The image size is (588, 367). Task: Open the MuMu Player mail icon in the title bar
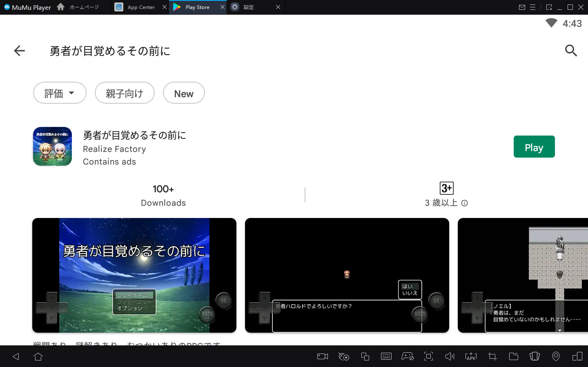[x=522, y=7]
